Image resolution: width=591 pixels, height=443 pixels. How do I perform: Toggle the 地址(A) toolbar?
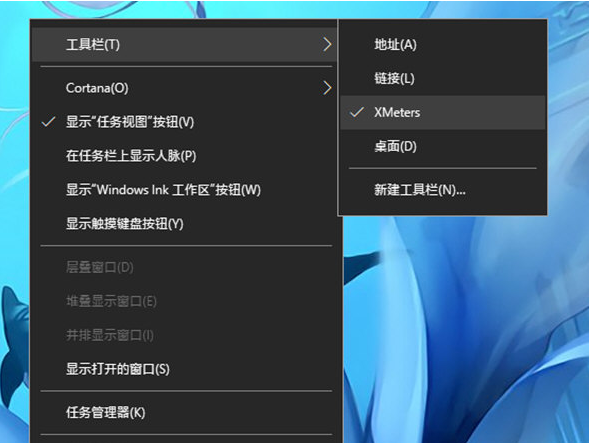click(x=442, y=44)
